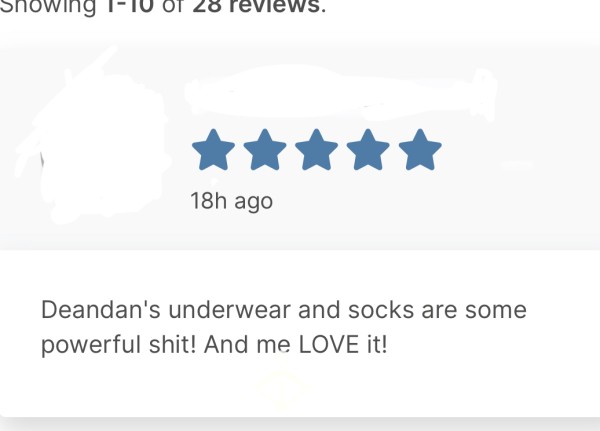The height and width of the screenshot is (431, 600).
Task: Click the word 'Showing' in results summary
Action: coord(47,7)
